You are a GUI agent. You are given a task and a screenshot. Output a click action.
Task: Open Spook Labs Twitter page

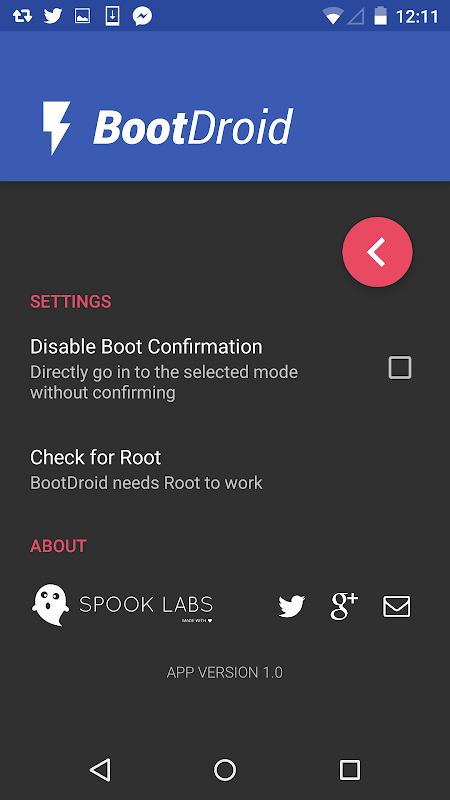point(291,607)
